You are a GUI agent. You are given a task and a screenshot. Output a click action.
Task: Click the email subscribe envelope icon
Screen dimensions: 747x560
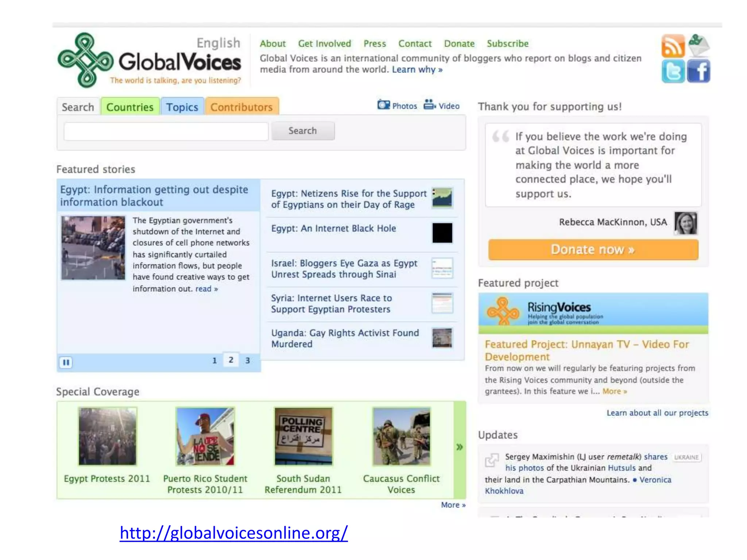(x=699, y=45)
